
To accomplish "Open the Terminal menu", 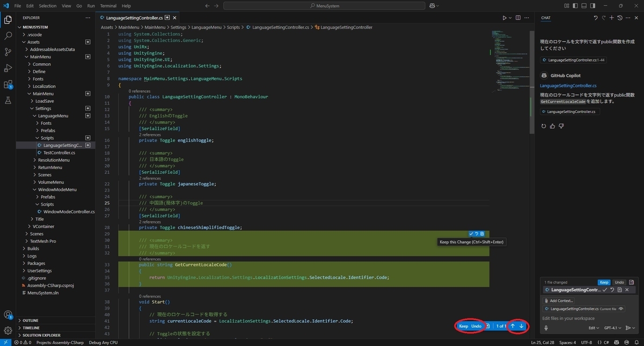I will (x=108, y=6).
